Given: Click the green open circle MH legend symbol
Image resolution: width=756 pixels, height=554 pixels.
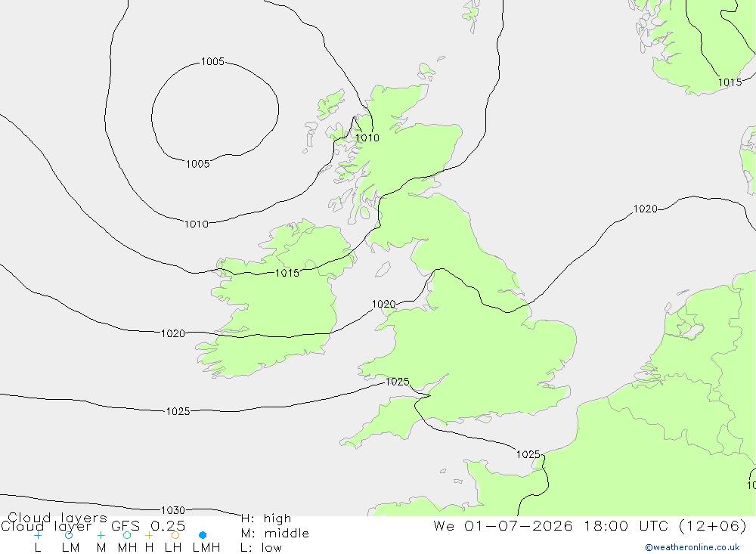Looking at the screenshot, I should (x=127, y=535).
